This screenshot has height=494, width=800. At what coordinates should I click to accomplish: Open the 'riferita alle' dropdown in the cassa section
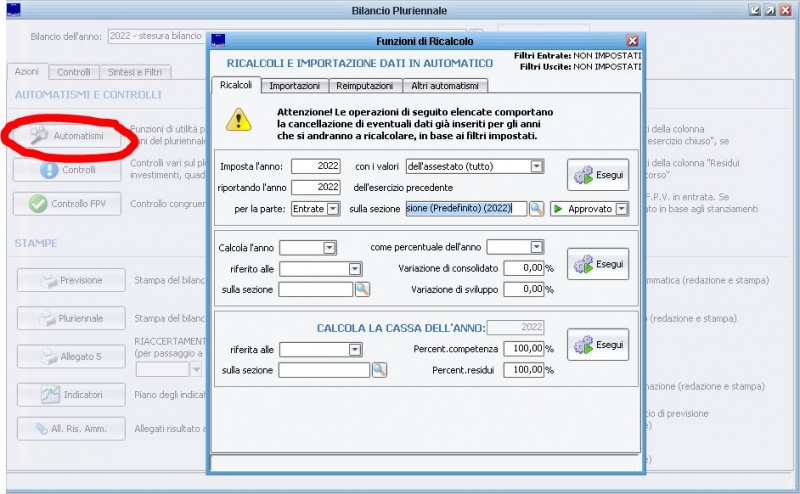click(x=320, y=350)
